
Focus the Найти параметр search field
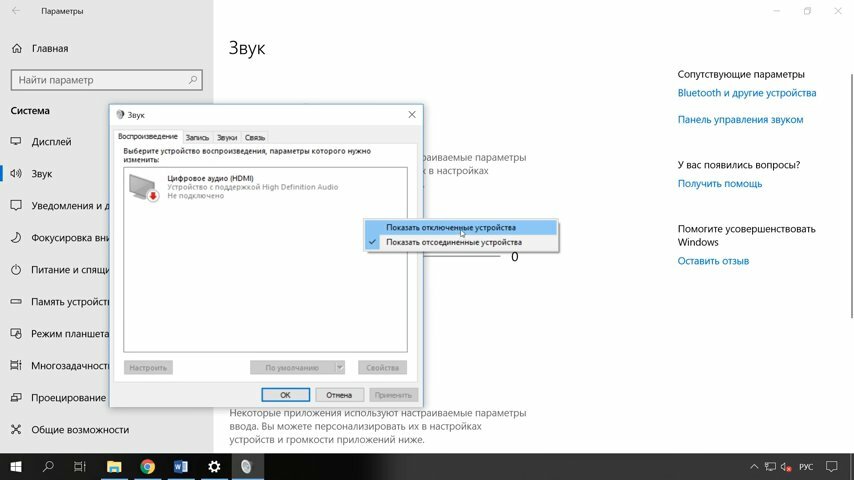click(x=106, y=80)
